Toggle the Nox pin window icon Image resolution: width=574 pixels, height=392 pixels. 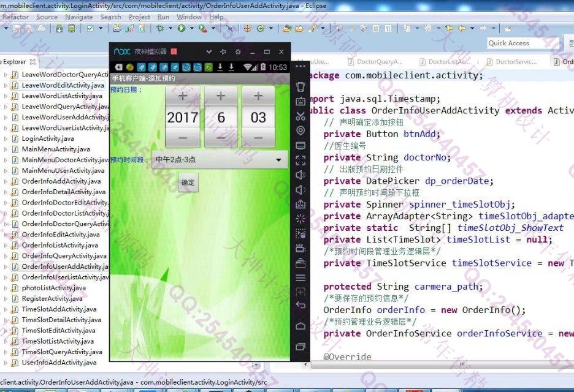(223, 52)
